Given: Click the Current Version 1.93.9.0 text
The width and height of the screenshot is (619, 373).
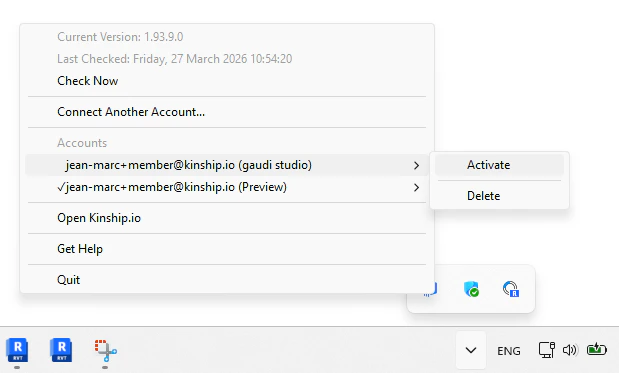Looking at the screenshot, I should click(x=120, y=37).
